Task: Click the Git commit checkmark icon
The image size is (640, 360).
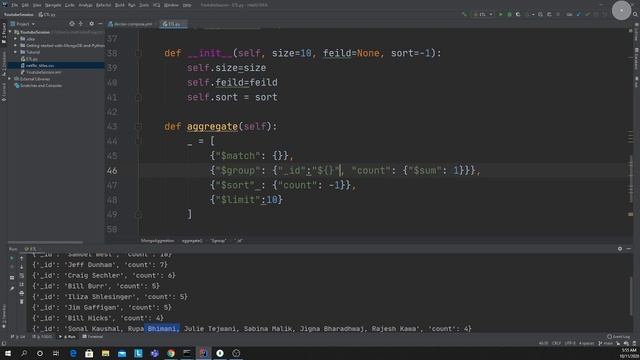Action: (587, 14)
